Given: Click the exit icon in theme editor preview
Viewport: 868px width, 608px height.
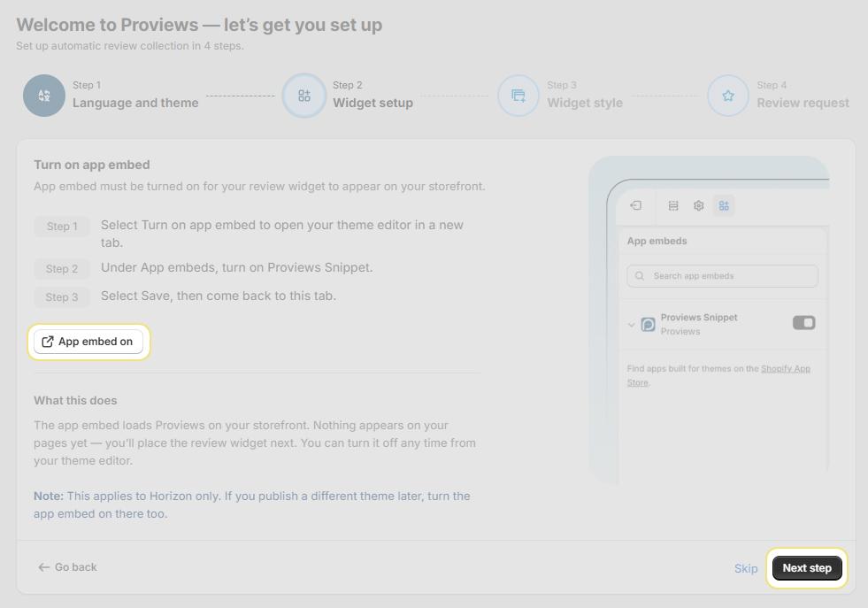Looking at the screenshot, I should tap(635, 205).
